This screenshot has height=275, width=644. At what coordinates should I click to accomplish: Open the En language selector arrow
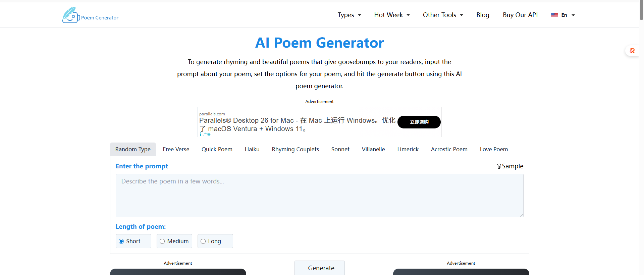coord(573,15)
